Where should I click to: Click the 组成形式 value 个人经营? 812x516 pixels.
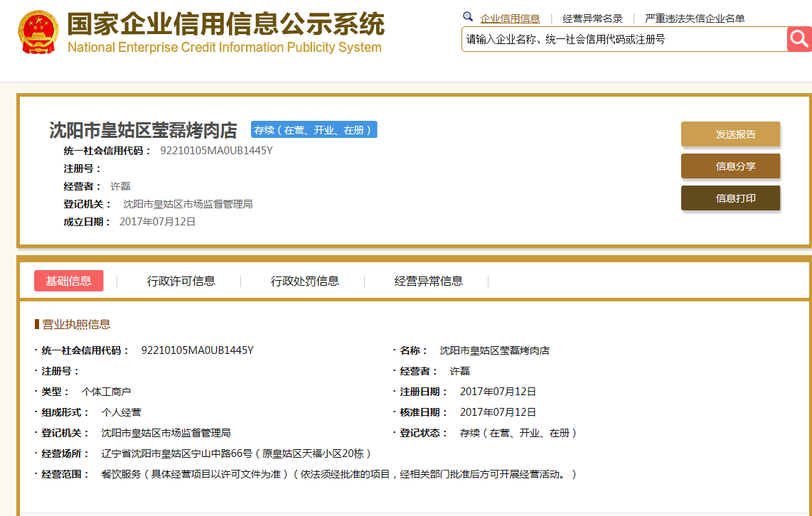121,412
